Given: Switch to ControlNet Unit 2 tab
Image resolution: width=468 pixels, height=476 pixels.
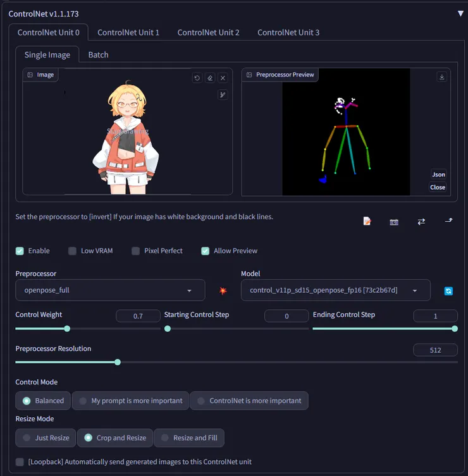Looking at the screenshot, I should point(208,32).
